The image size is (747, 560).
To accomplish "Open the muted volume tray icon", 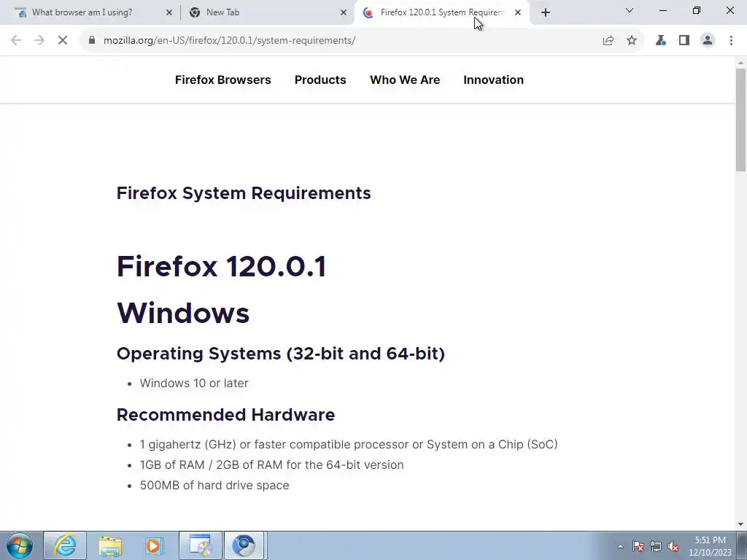I will coord(673,546).
